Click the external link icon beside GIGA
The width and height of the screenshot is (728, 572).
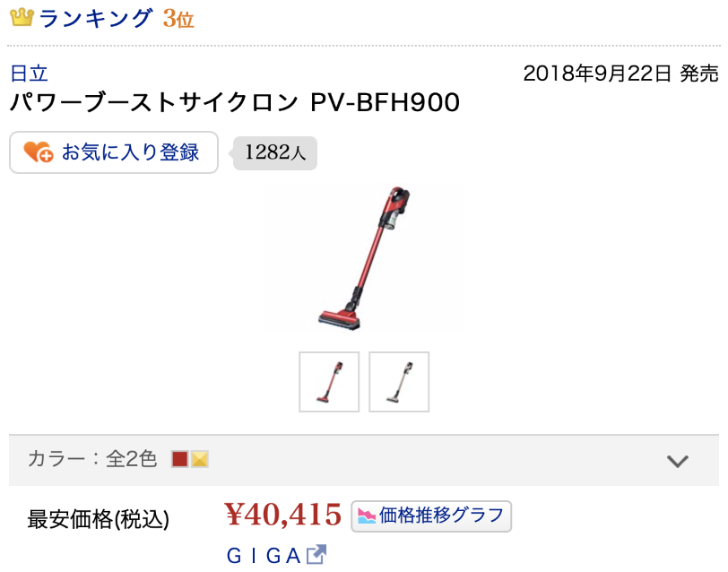pyautogui.click(x=316, y=554)
